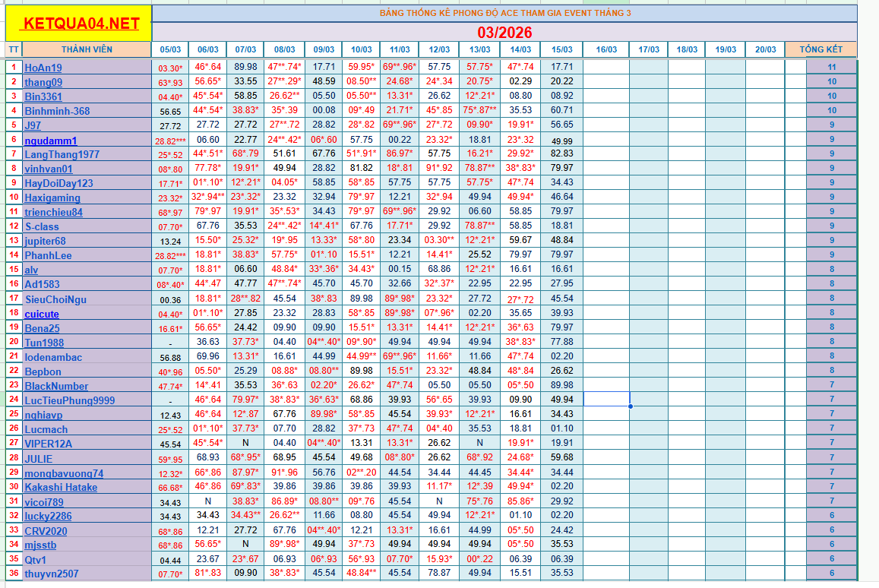Select Tun1988's 15/03 value 77.88
Screen dimensions: 879x588
(x=561, y=341)
